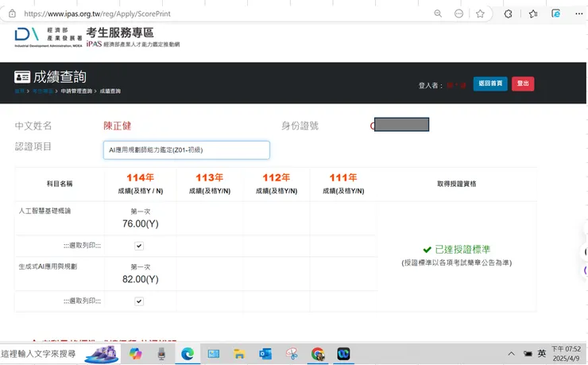Open Outlook from the taskbar
Screen dimensions: 588x365
[x=265, y=354]
